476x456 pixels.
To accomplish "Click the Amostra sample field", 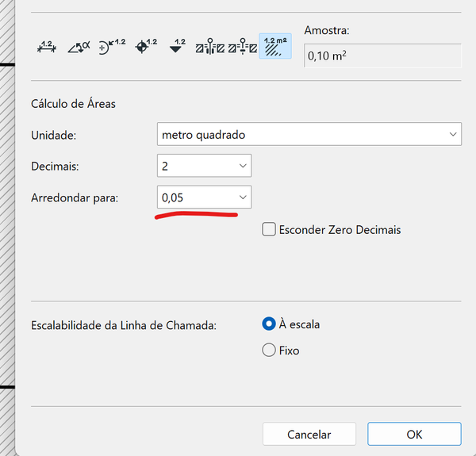I will coord(382,56).
